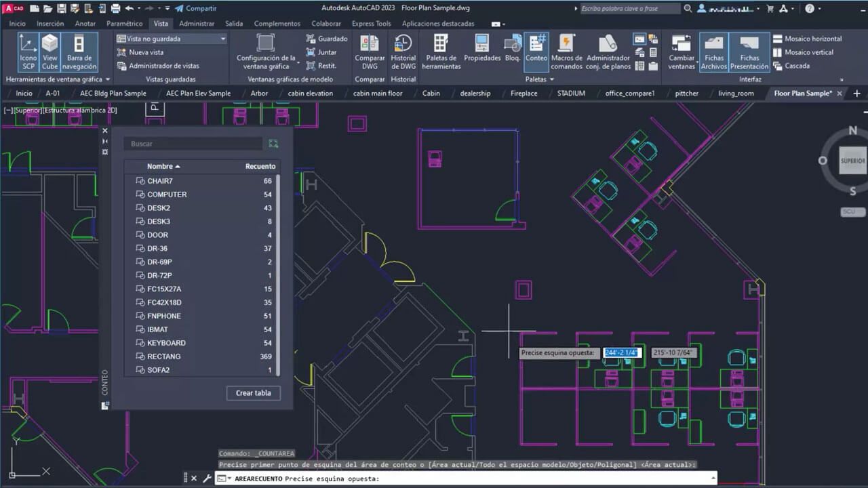The height and width of the screenshot is (488, 868).
Task: Click the New file icon
Action: 35,8
